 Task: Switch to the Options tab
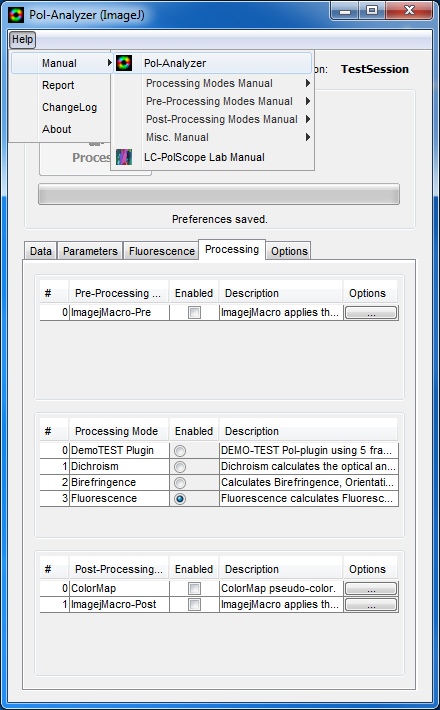coord(289,251)
